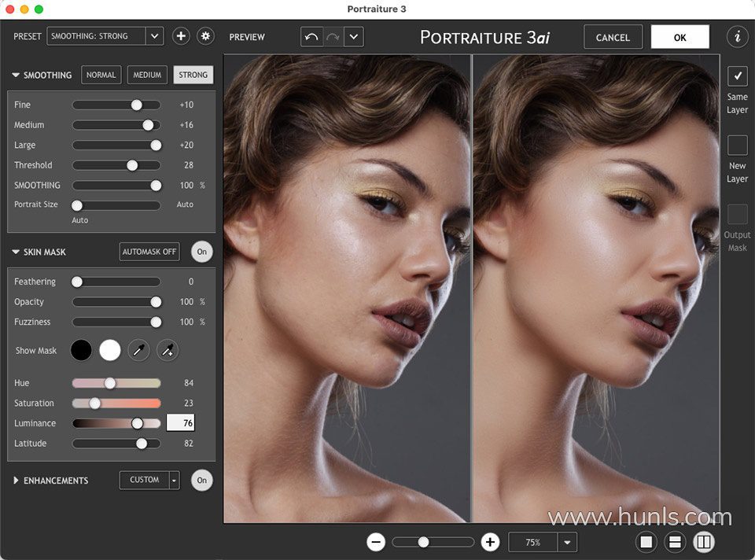Screen dimensions: 755x560
Task: Switch to horizontal split preview icon
Action: coord(673,542)
